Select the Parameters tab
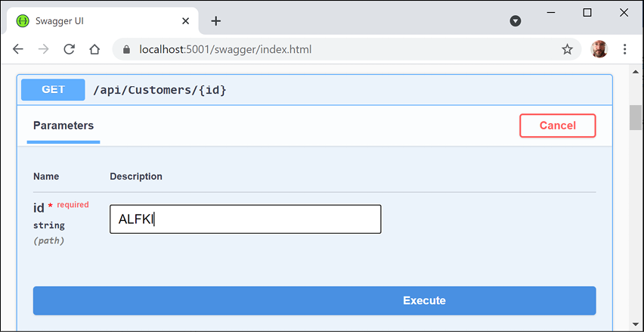 click(x=63, y=126)
